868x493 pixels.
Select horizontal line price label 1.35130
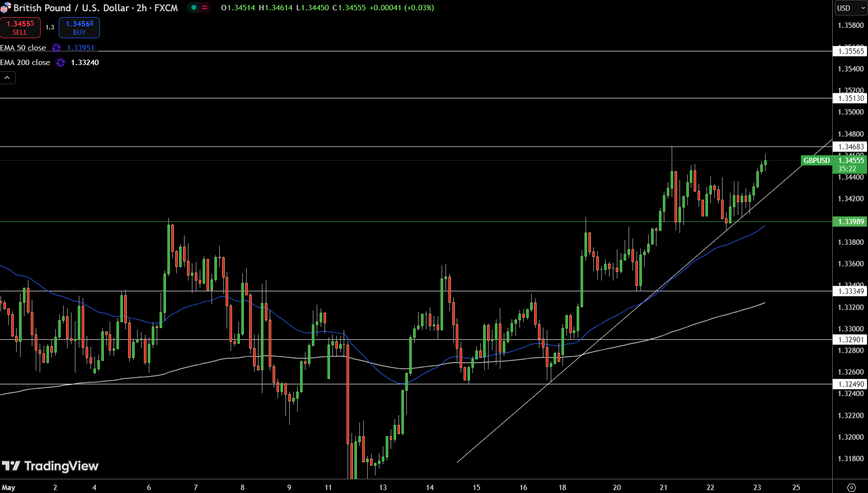851,98
